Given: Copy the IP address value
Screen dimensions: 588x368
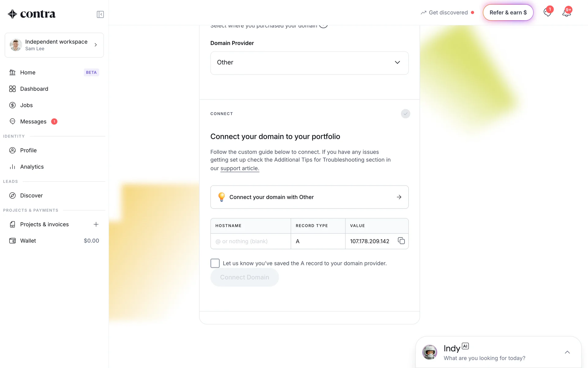Looking at the screenshot, I should point(401,241).
